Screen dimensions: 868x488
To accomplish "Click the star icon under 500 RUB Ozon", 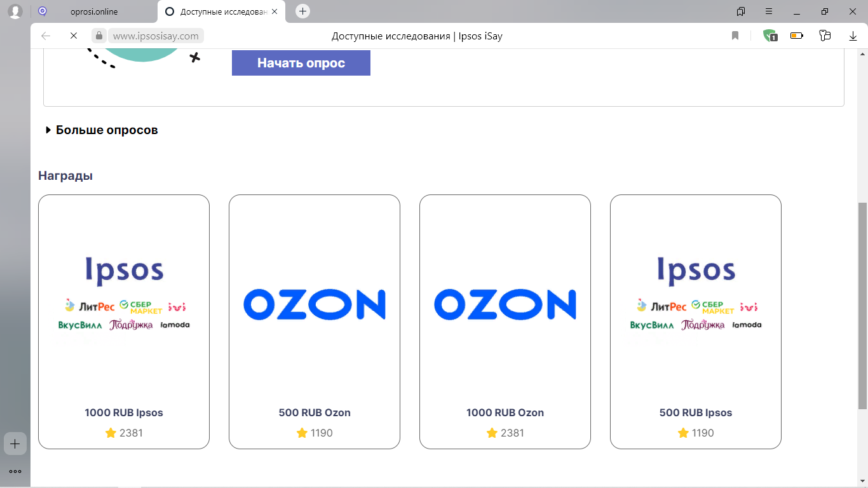I will [x=302, y=433].
